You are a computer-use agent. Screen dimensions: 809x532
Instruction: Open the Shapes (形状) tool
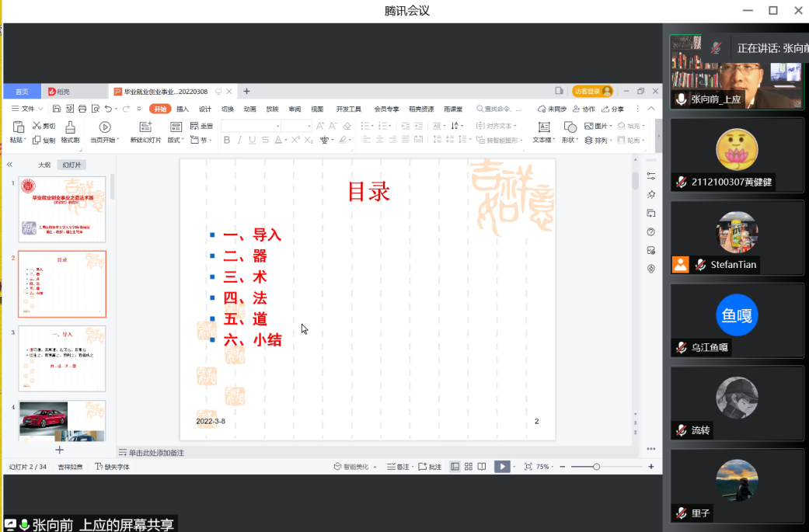(x=570, y=127)
